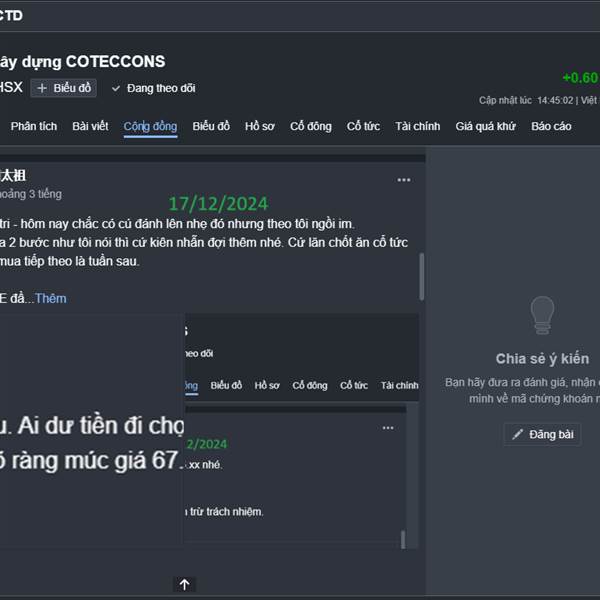Screen dimensions: 600x600
Task: Open the three-dot menu of the top post
Action: 404,180
